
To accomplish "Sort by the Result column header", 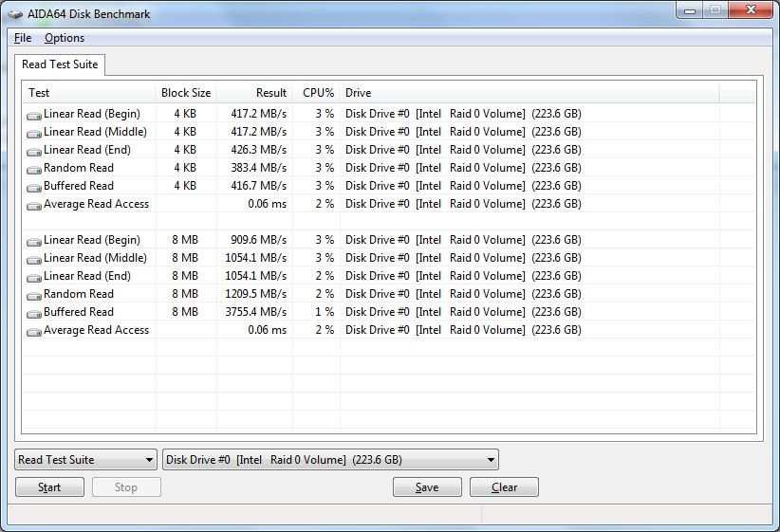I will 254,93.
